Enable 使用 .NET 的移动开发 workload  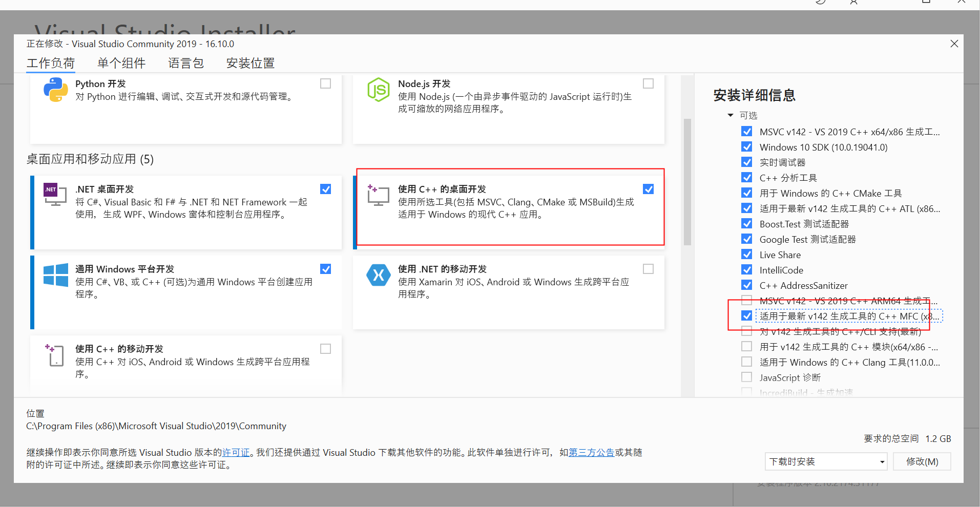[x=648, y=269]
